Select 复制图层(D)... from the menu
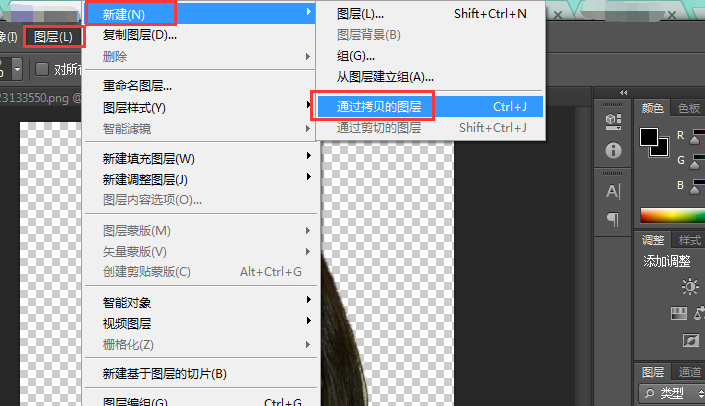The image size is (705, 406). (140, 35)
